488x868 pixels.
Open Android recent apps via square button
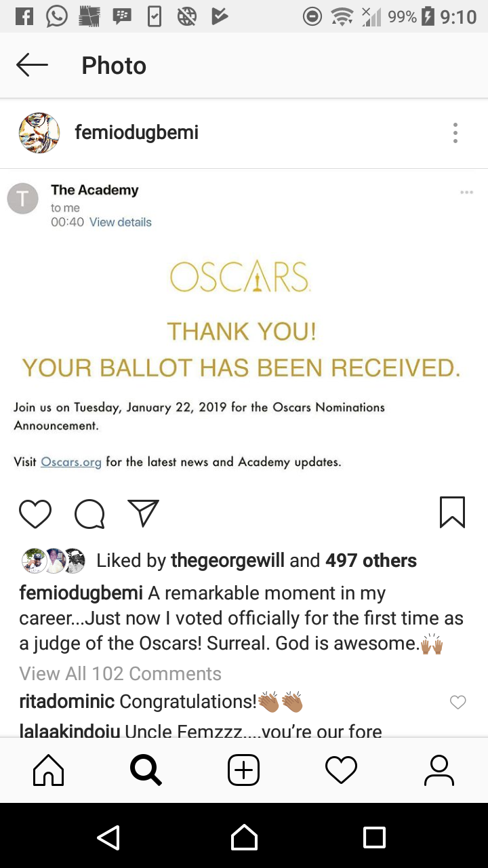point(374,837)
